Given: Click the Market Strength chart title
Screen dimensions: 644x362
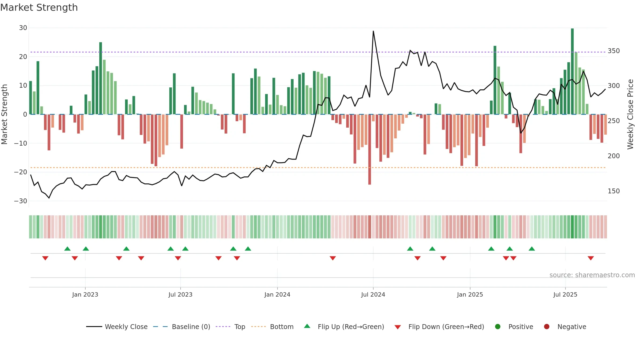Looking at the screenshot, I should pos(39,8).
